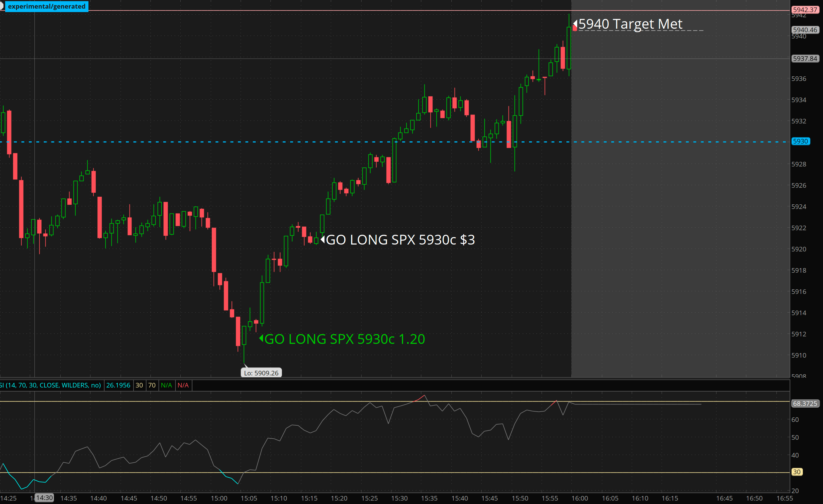The image size is (823, 504).
Task: Click the 5940.46 last price tag
Action: tap(805, 30)
